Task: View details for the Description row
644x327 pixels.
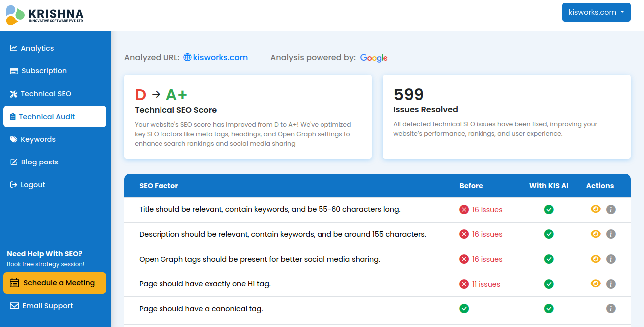Action: tap(595, 234)
